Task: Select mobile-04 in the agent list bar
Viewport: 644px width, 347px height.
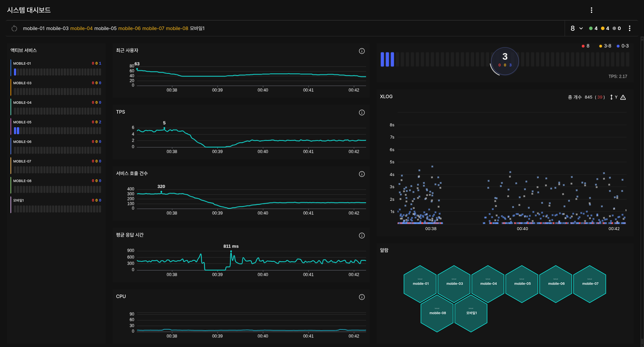Action: 81,28
